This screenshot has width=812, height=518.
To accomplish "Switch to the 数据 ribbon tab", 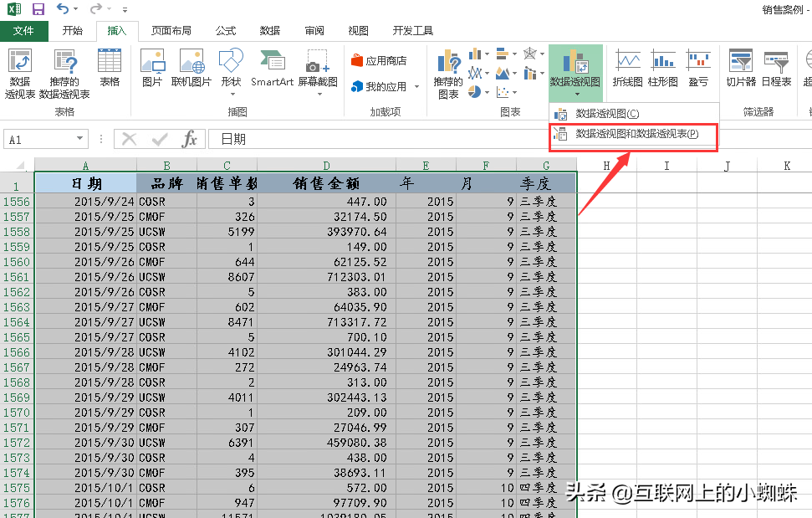I will 270,31.
